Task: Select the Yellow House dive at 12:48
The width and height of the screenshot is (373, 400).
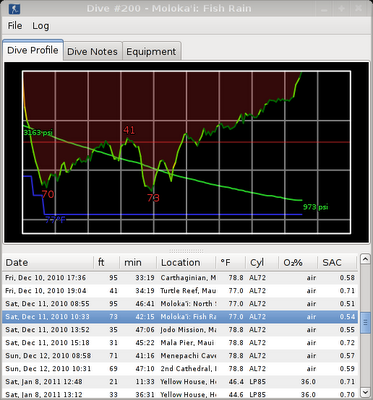Action: pos(180,382)
